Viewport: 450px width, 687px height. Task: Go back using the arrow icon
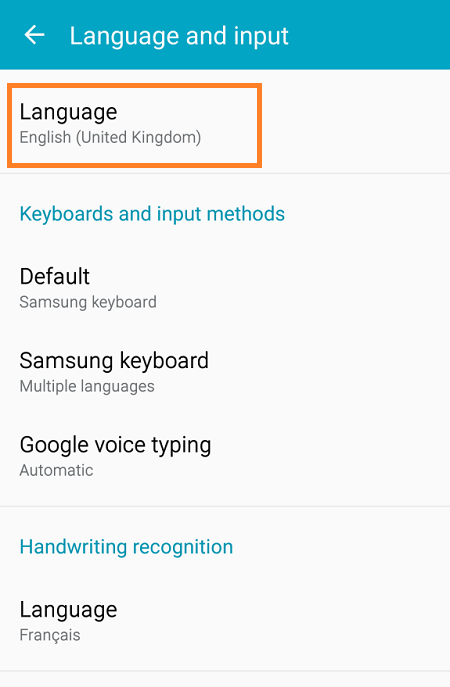point(34,35)
